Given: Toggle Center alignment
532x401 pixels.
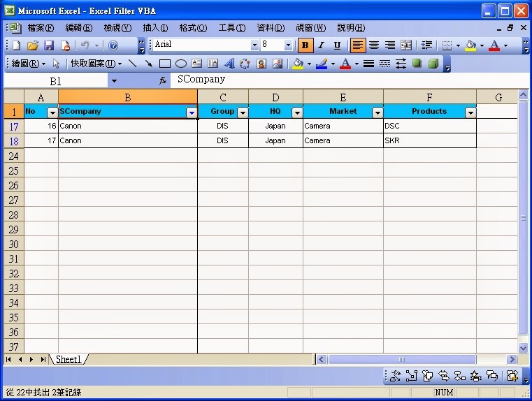Looking at the screenshot, I should click(x=374, y=45).
